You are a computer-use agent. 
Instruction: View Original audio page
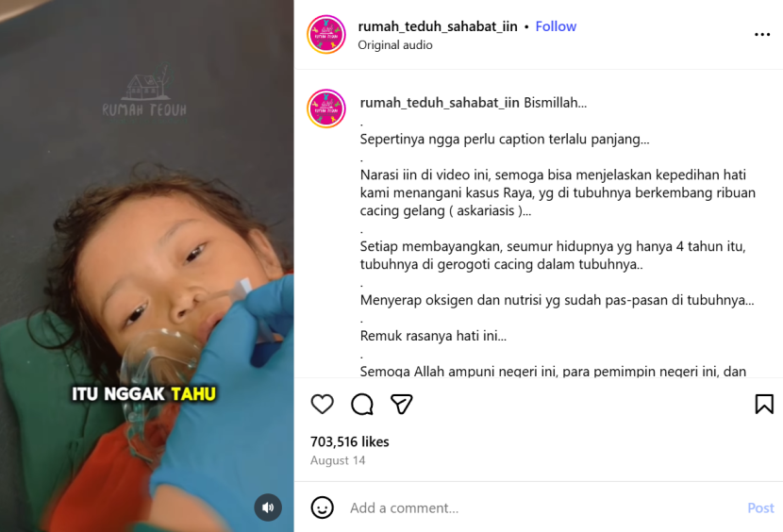tap(395, 45)
